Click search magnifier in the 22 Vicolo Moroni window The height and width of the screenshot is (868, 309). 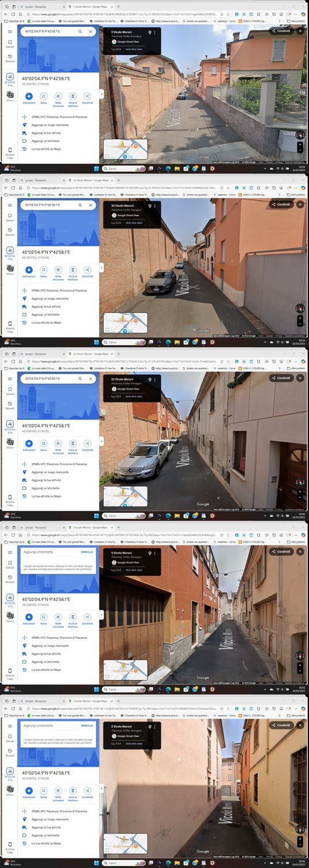click(80, 379)
